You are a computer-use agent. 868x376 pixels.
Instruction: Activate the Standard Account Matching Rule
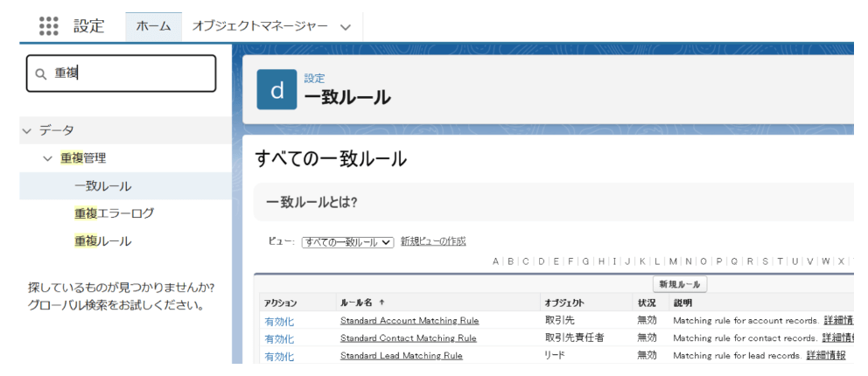click(x=279, y=321)
